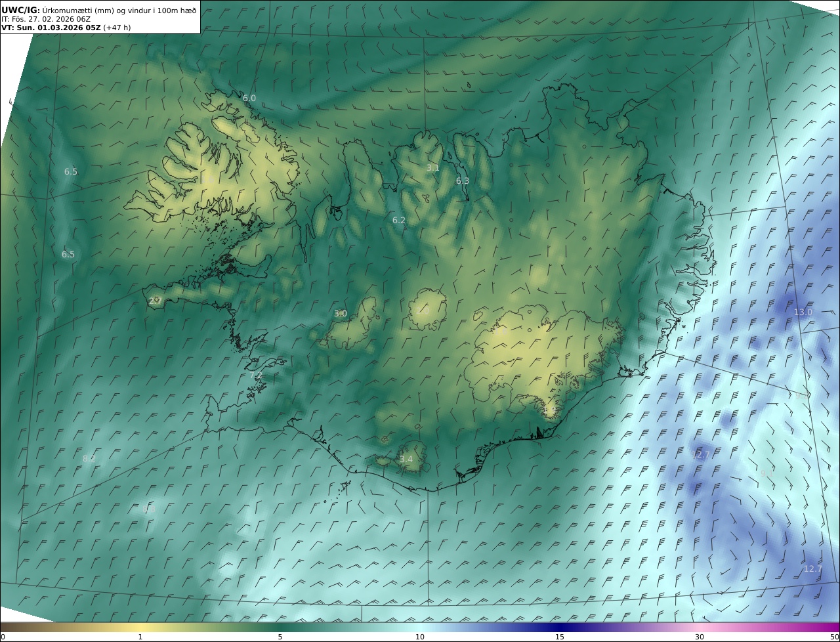Click the 3.4 label on the southern glacier
This screenshot has width=840, height=642.
[x=406, y=460]
